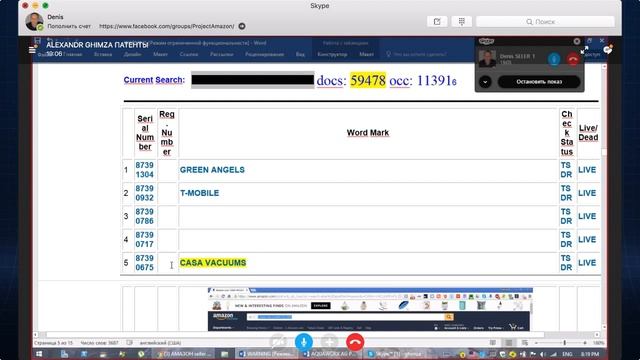Open the dial pad icon in Skype header
Screen dimensions: 640x360
click(462, 21)
